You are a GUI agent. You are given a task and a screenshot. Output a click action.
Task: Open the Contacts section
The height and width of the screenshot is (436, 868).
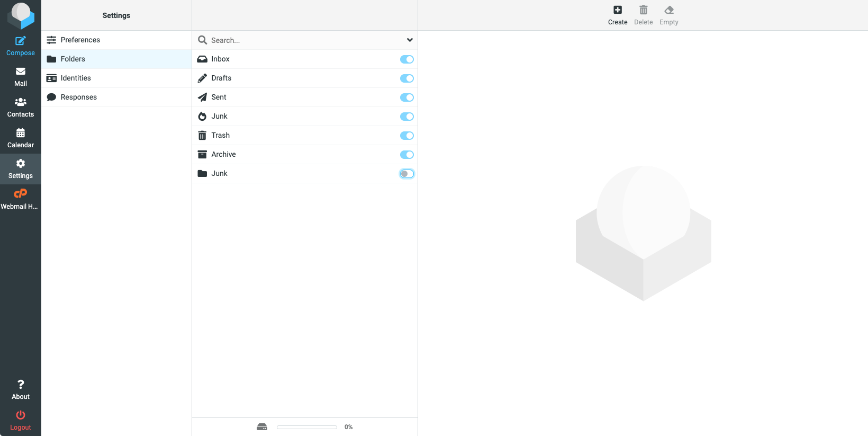pyautogui.click(x=21, y=108)
